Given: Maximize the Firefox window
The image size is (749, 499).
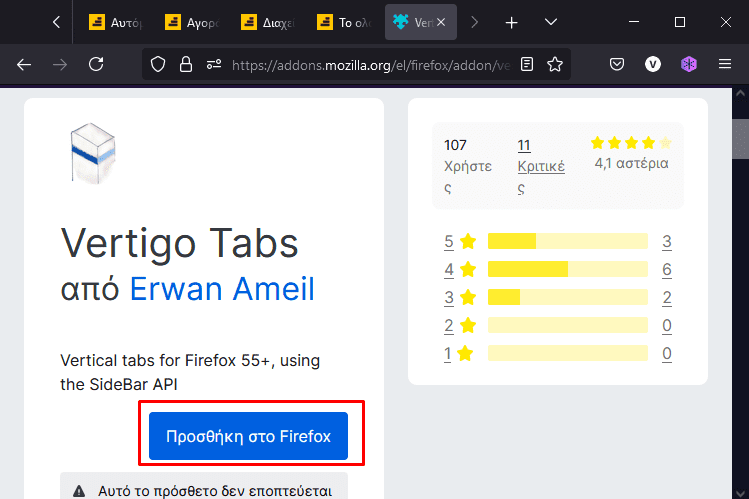Looking at the screenshot, I should point(680,22).
